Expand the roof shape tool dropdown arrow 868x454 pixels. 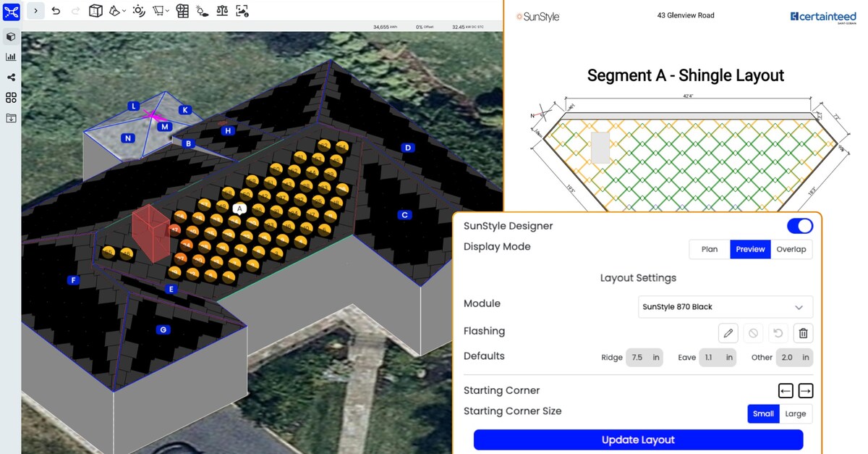coord(124,12)
